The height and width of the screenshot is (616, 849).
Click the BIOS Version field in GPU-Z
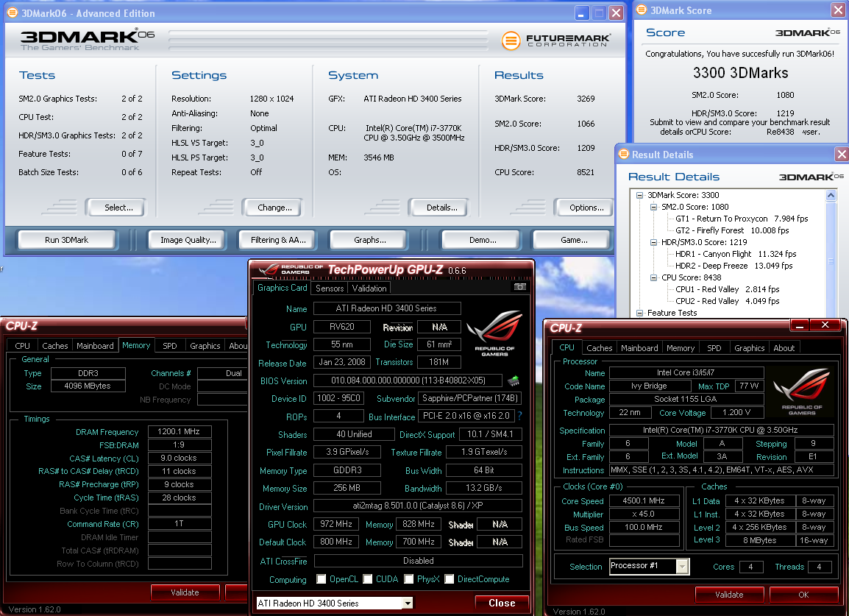(x=408, y=381)
